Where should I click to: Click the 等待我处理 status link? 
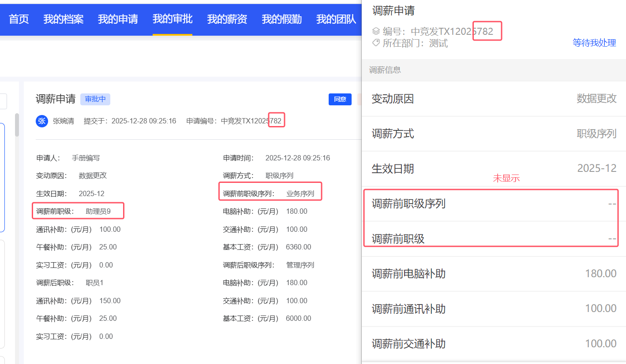594,43
